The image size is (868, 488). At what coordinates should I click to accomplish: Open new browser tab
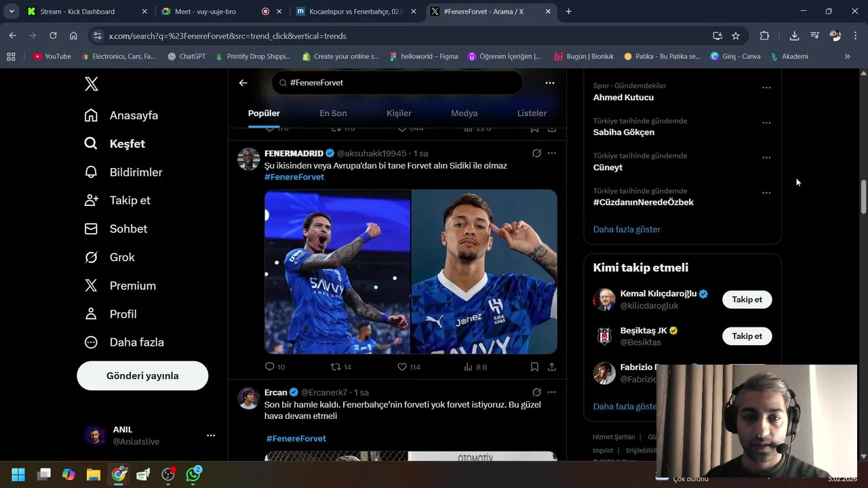[568, 12]
